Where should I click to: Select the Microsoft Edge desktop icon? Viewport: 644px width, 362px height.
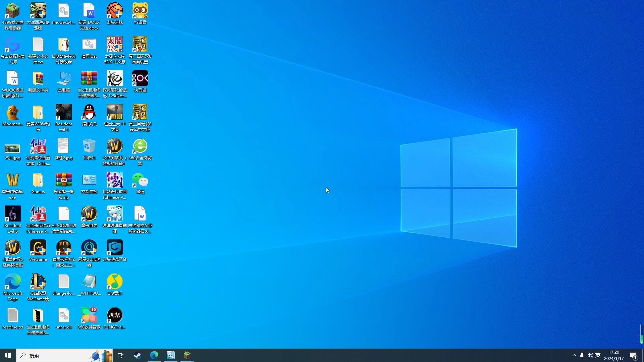coord(13,287)
